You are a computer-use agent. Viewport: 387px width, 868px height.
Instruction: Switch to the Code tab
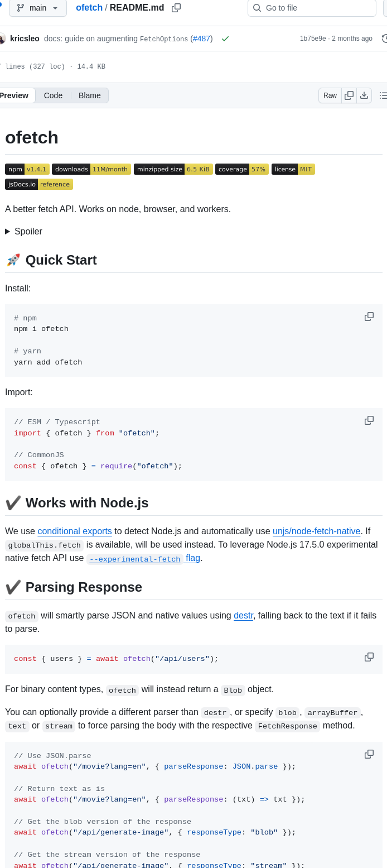(53, 95)
